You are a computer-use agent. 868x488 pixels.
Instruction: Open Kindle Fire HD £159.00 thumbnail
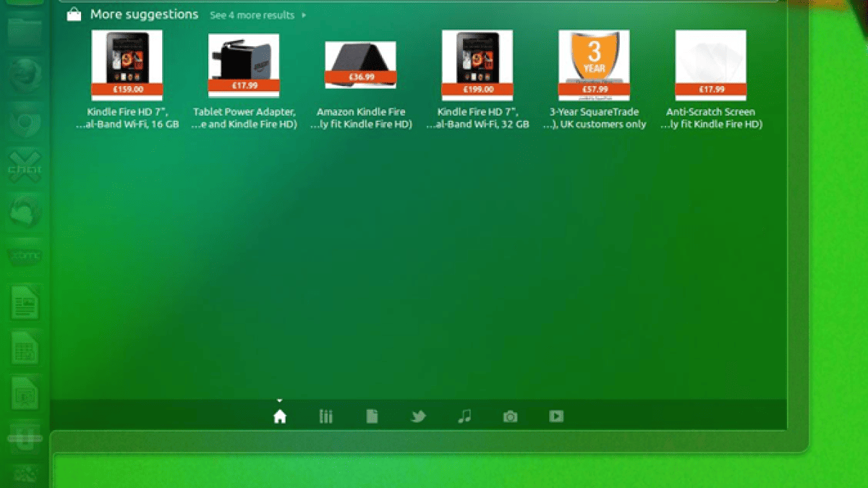(x=127, y=65)
